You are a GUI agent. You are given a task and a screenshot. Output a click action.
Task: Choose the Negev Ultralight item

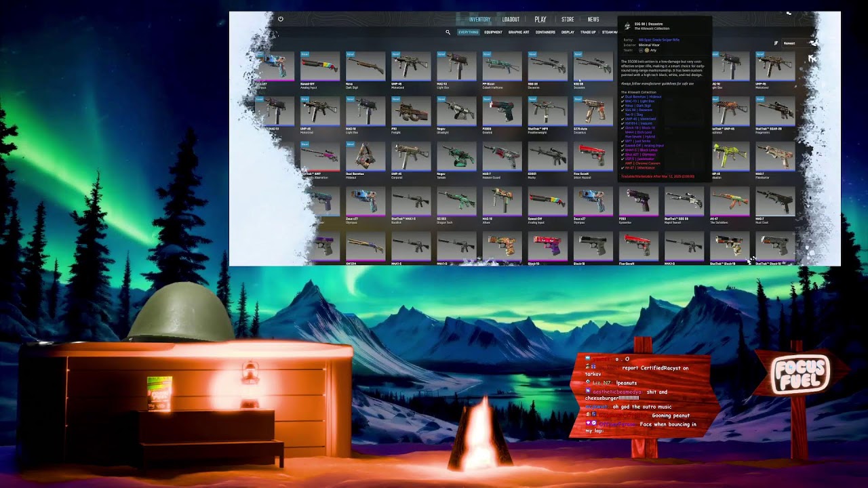coord(456,115)
